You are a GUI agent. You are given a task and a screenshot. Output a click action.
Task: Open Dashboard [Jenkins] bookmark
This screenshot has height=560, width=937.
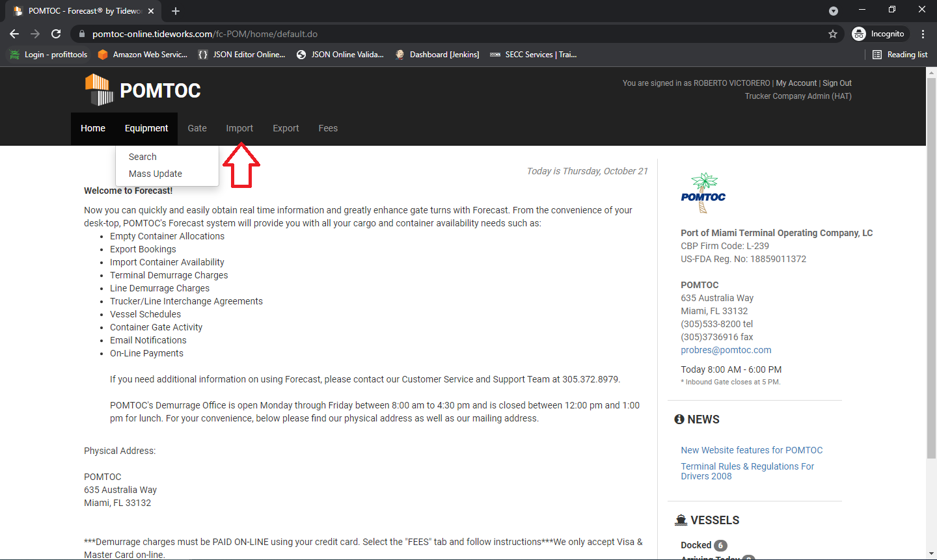coord(437,55)
